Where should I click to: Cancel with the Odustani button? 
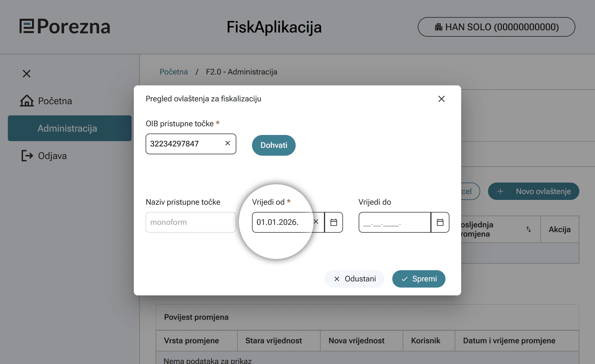point(354,279)
